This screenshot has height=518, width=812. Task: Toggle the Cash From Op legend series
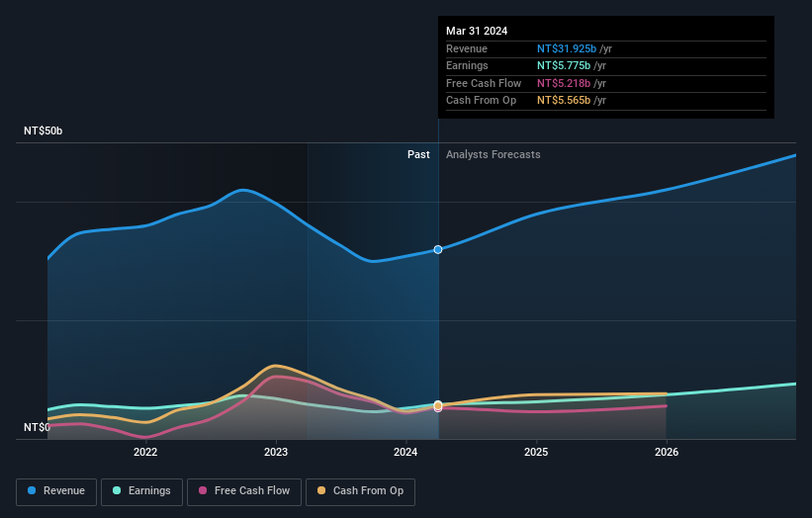(x=360, y=491)
